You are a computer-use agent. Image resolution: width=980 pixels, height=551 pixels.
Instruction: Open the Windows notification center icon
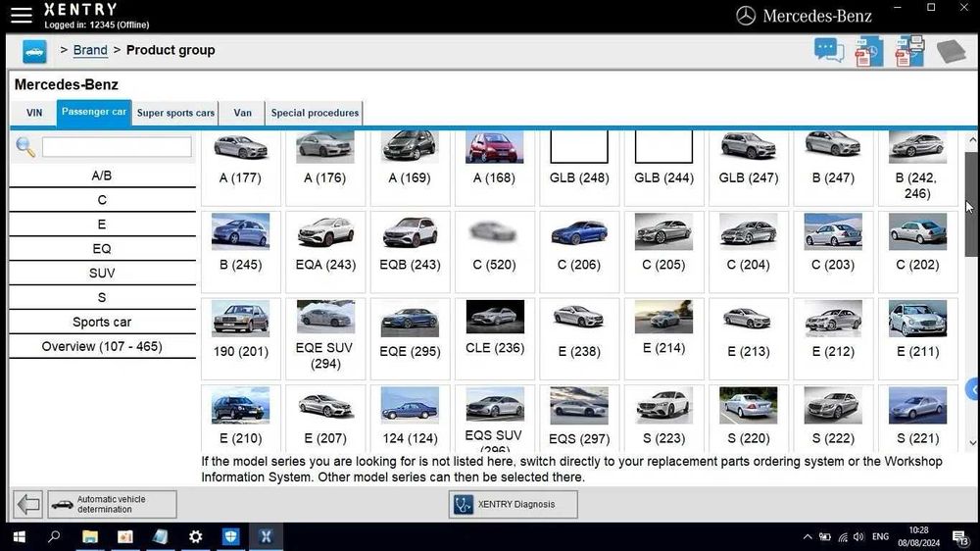point(960,536)
